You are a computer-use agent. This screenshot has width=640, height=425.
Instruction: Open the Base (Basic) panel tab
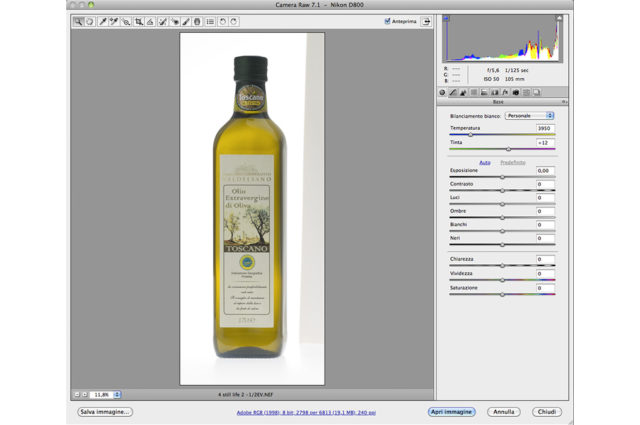pyautogui.click(x=442, y=93)
